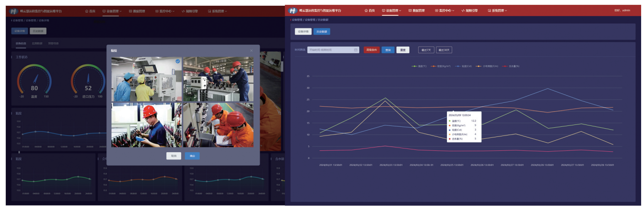Uncheck the blue checkmark on the first dialog image
This screenshot has height=208, width=644.
[178, 61]
